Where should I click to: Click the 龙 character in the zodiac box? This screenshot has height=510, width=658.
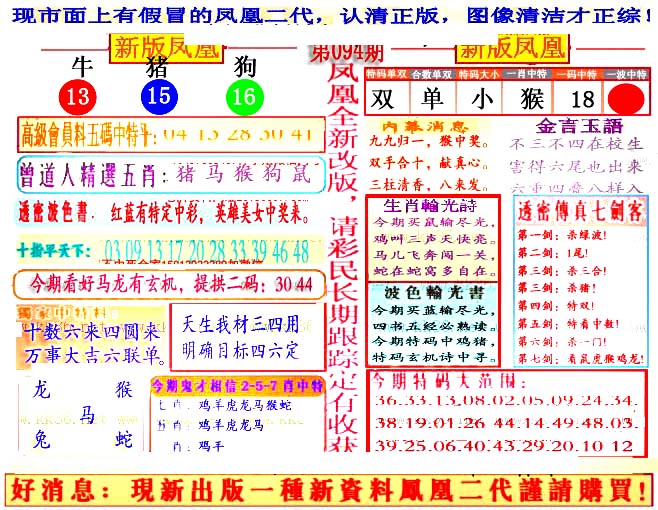point(42,390)
